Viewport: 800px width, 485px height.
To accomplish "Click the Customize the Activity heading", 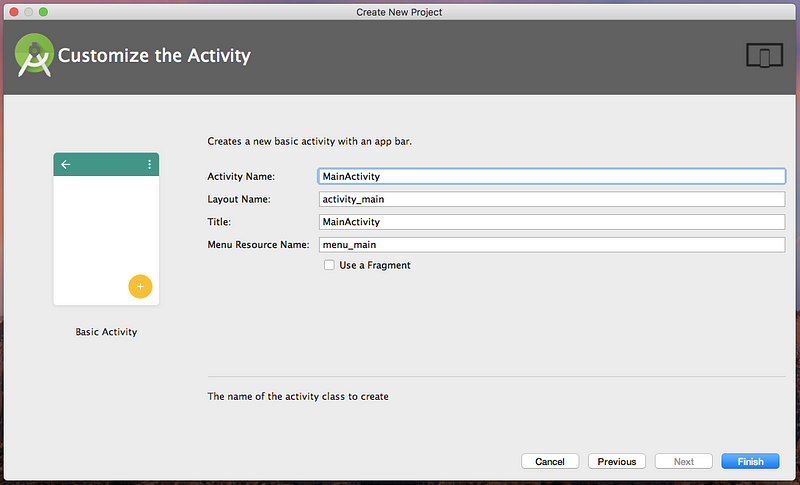I will pyautogui.click(x=154, y=56).
